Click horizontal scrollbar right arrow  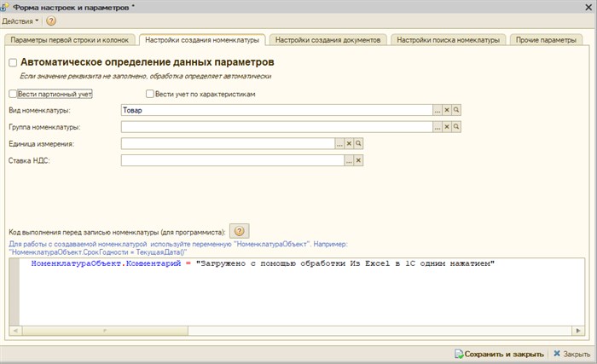pyautogui.click(x=578, y=331)
